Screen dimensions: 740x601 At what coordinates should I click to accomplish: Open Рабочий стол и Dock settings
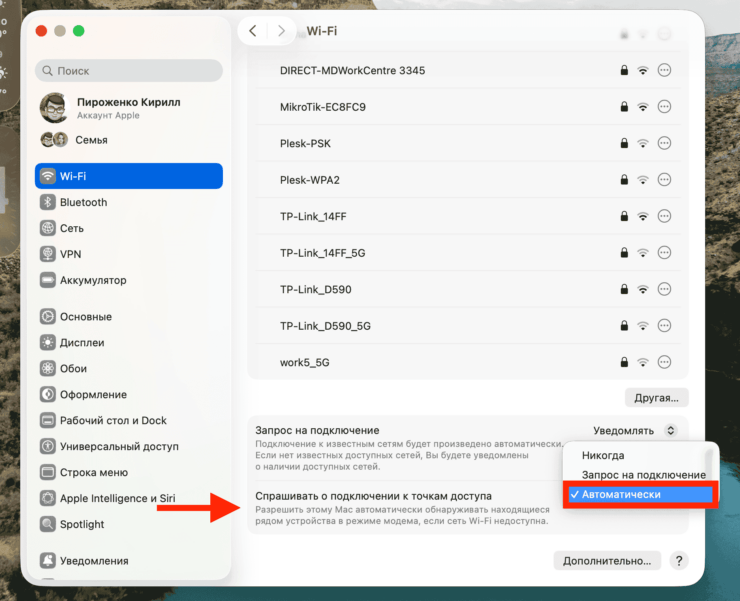click(128, 420)
